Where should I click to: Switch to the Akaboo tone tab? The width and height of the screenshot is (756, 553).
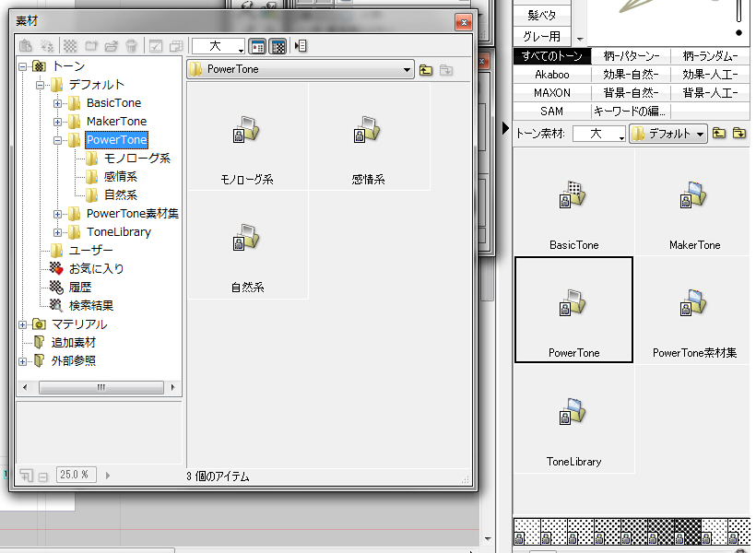click(x=551, y=75)
